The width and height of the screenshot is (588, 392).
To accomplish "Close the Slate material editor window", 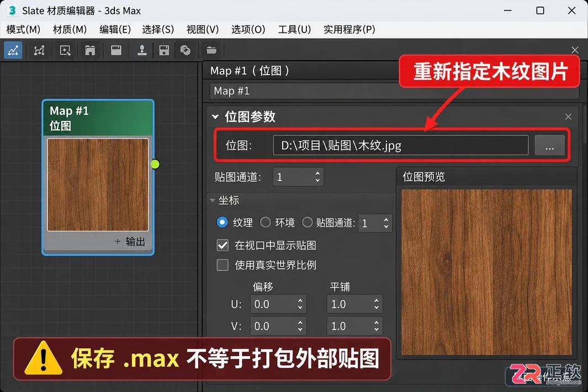I will 572,10.
